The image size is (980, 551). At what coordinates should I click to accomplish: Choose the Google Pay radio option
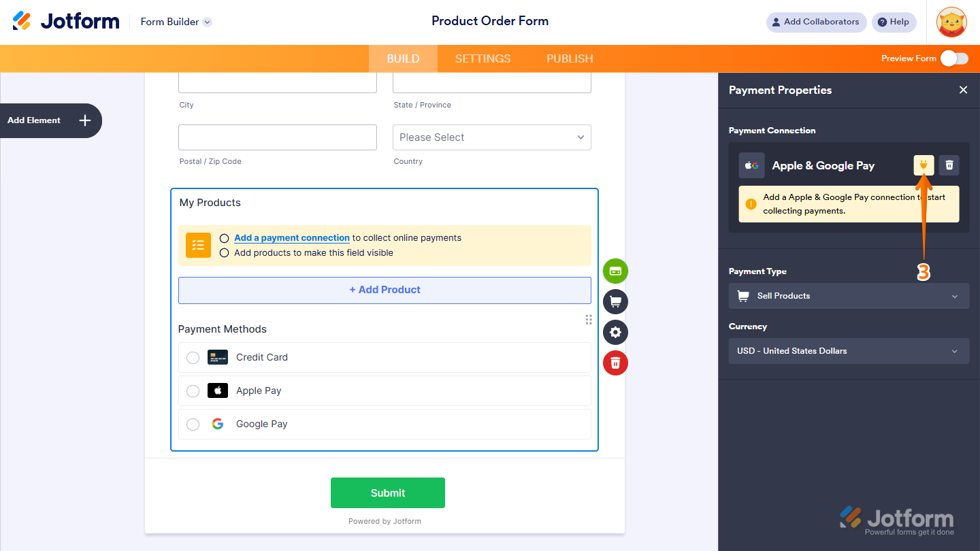(193, 424)
